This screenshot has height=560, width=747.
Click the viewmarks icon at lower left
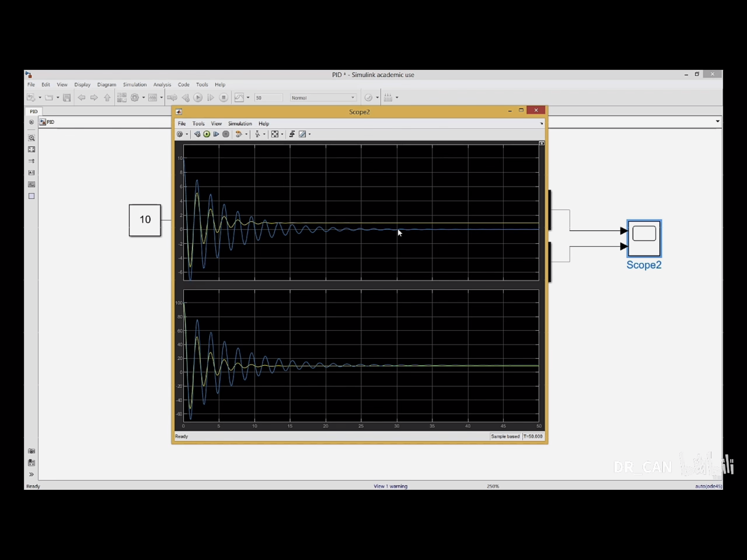click(x=32, y=463)
